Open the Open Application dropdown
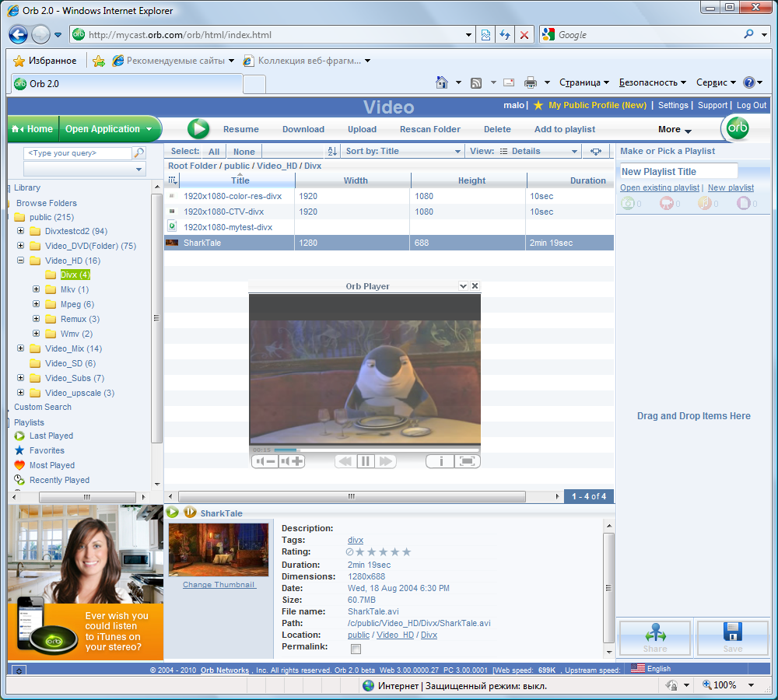This screenshot has height=700, width=778. click(x=109, y=129)
